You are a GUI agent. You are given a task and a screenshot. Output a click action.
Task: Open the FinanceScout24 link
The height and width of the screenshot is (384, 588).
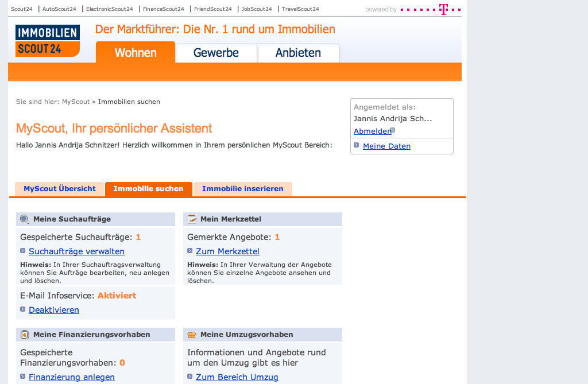[164, 9]
